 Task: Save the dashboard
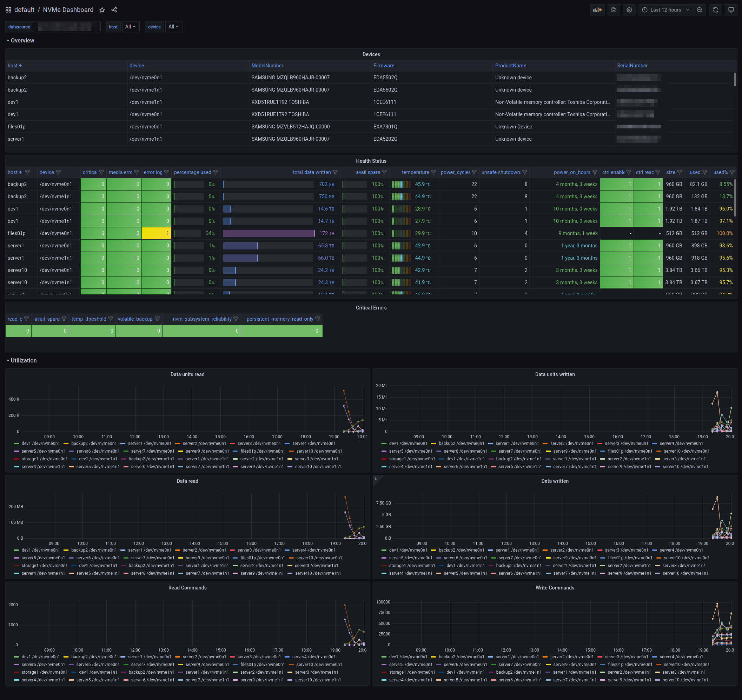coord(613,10)
